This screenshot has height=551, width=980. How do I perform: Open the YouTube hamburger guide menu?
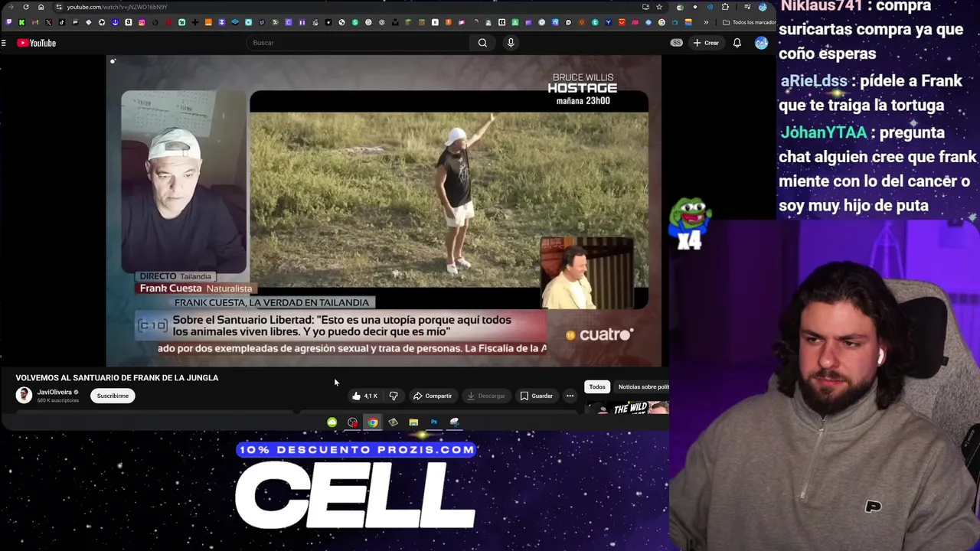(4, 43)
